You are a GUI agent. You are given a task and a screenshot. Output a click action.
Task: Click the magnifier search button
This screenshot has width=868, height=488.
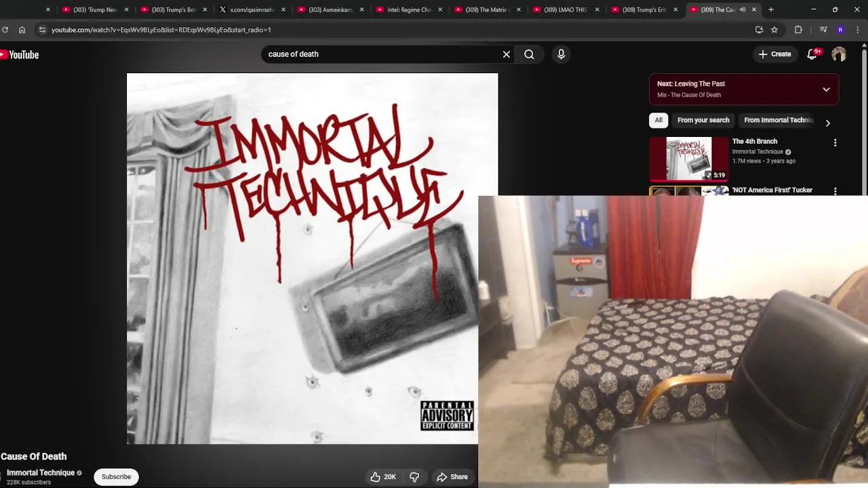coord(529,54)
